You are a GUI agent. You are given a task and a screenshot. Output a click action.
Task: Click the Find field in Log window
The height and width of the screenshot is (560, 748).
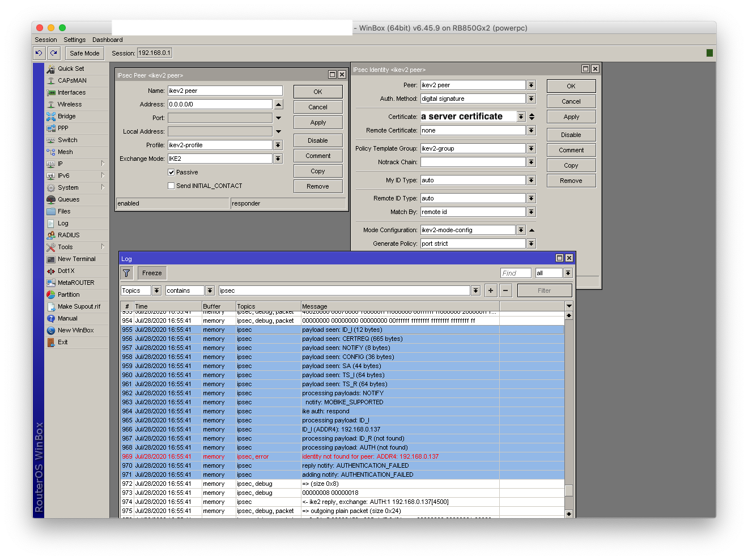(516, 273)
